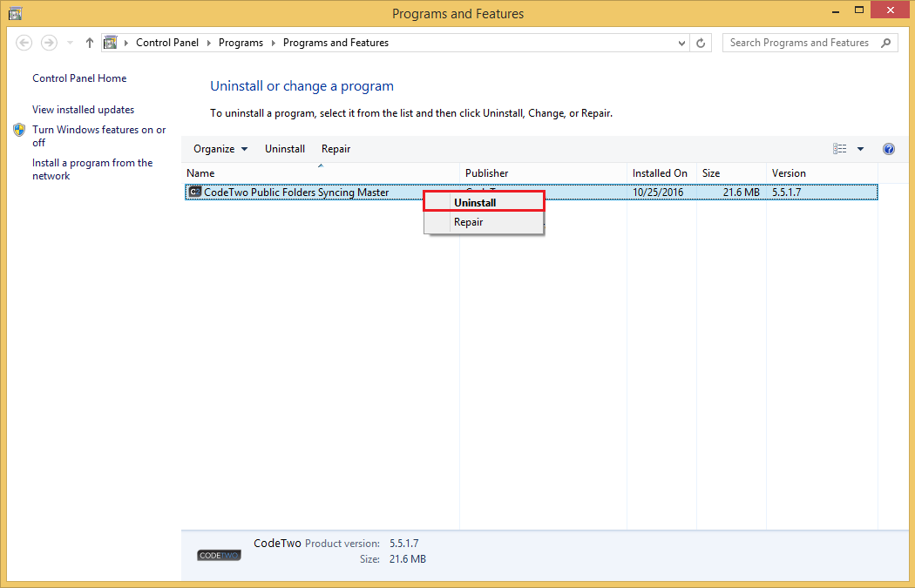The height and width of the screenshot is (588, 915).
Task: Expand the arrow after Programs breadcrumb
Action: (x=273, y=43)
